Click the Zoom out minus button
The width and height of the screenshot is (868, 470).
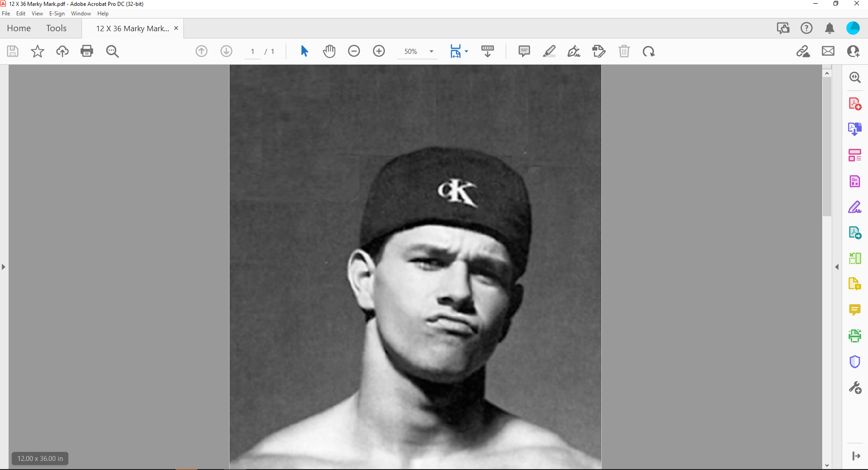(x=354, y=51)
